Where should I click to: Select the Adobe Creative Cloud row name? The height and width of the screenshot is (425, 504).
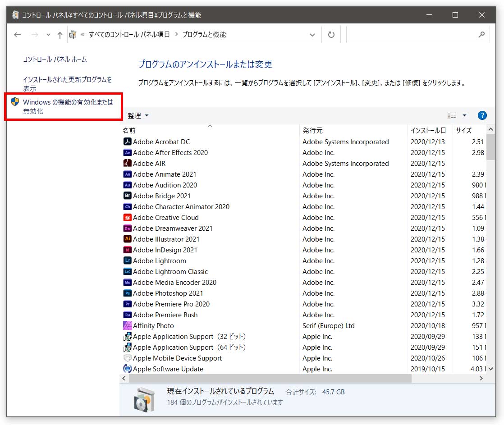pyautogui.click(x=166, y=218)
